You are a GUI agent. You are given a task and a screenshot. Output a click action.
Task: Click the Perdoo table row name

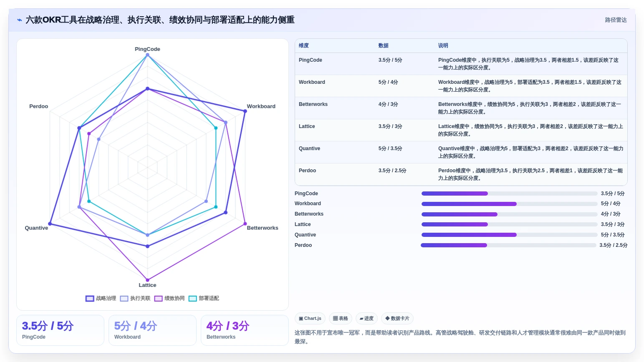(307, 171)
